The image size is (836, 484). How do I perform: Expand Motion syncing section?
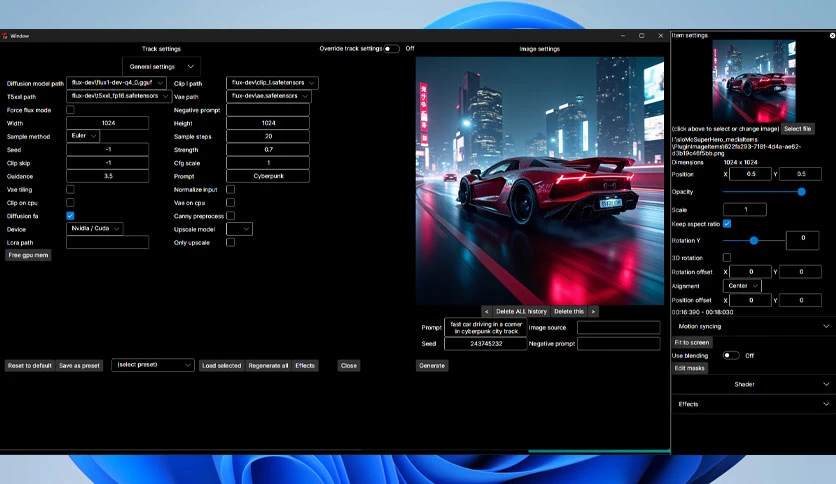tap(753, 326)
